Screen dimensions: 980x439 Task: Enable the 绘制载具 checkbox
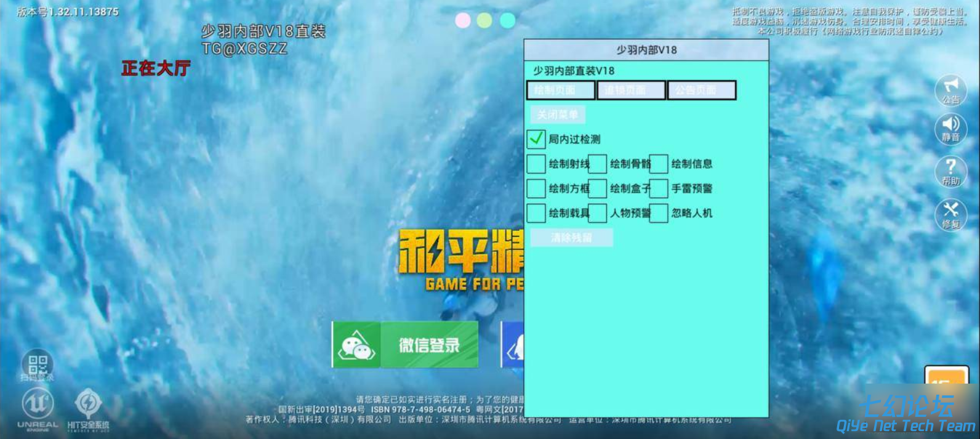(536, 213)
